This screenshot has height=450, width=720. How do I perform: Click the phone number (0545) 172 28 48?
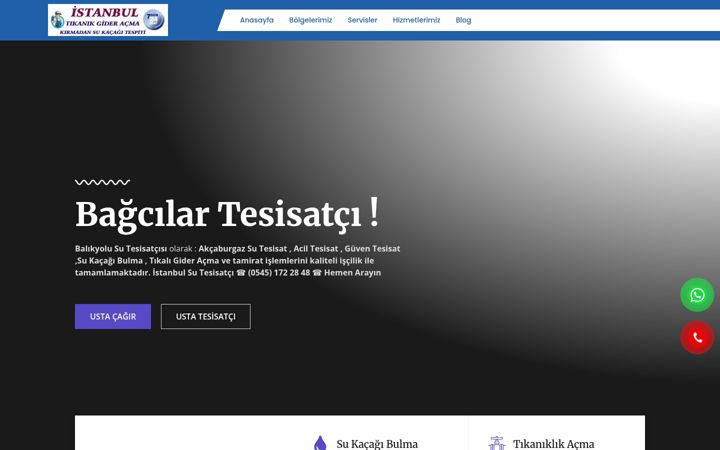279,273
